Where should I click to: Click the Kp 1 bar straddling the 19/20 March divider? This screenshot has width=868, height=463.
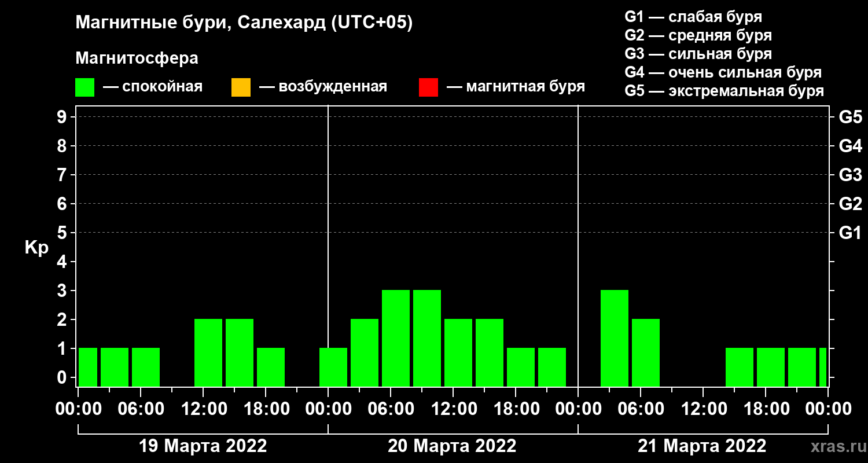point(333,367)
